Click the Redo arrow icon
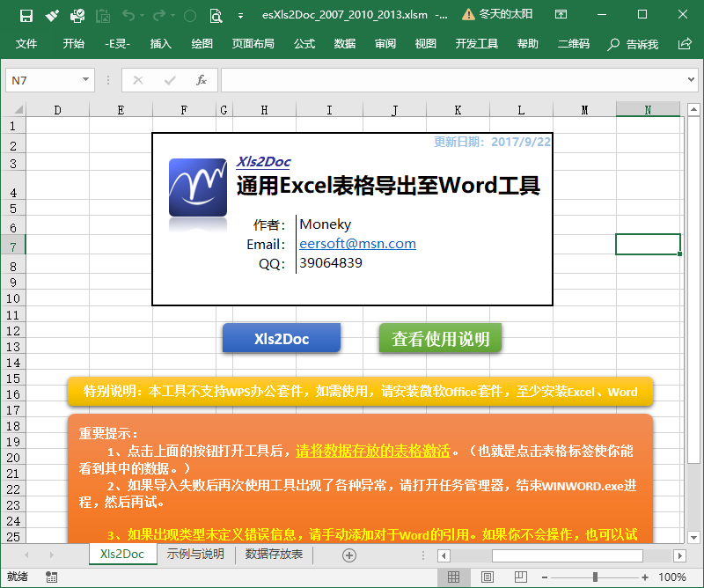 159,16
